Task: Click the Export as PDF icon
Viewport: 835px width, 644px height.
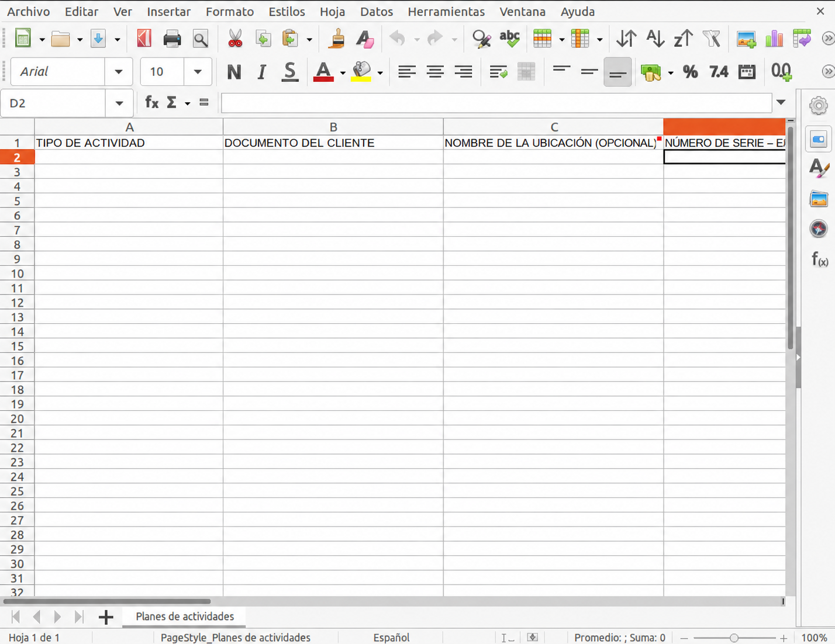Action: 144,39
